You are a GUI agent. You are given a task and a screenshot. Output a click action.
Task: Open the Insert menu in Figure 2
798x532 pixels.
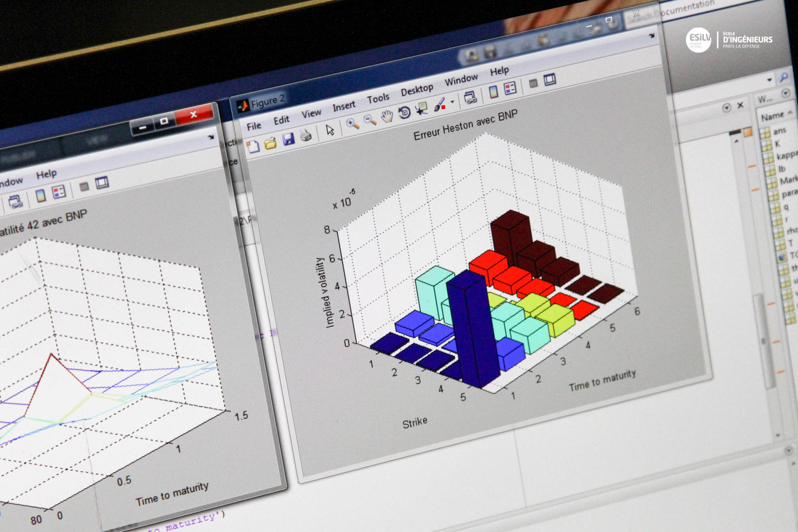(x=344, y=106)
